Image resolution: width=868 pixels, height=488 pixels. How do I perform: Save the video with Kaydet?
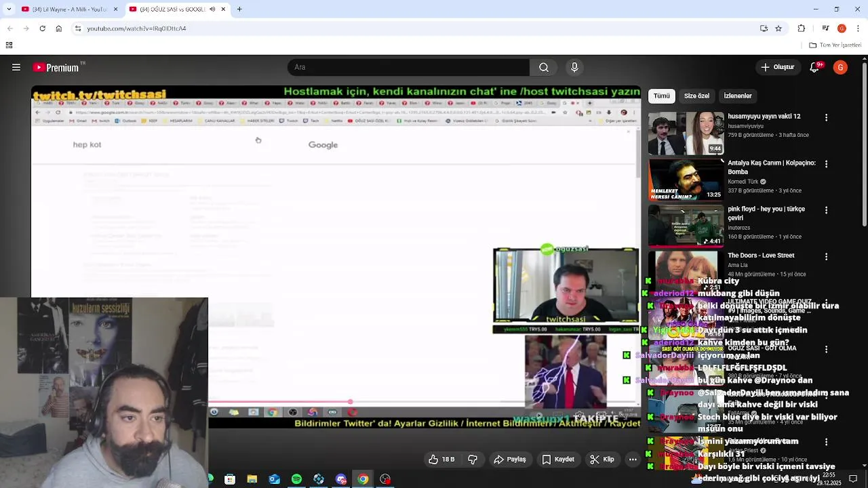pyautogui.click(x=558, y=460)
